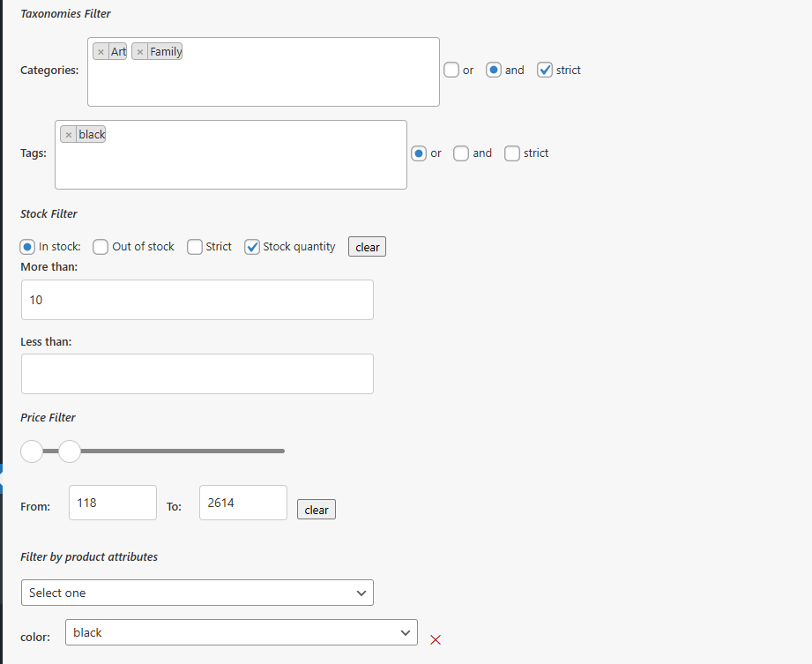
Task: Click the left handle of the price slider
Action: click(x=32, y=451)
